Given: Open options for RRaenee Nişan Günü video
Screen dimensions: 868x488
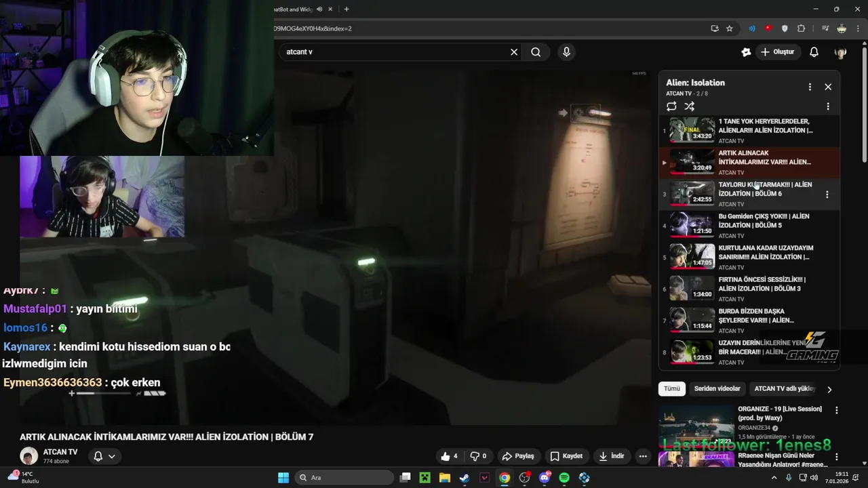Looking at the screenshot, I should pos(836,457).
